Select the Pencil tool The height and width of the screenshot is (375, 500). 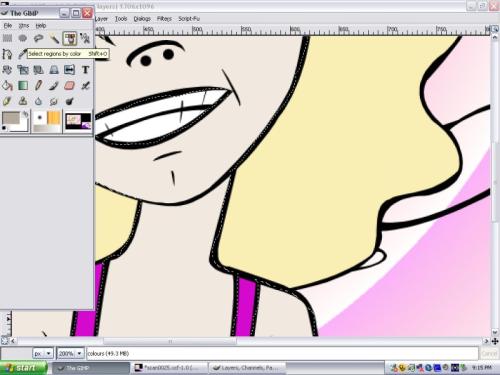[x=38, y=86]
